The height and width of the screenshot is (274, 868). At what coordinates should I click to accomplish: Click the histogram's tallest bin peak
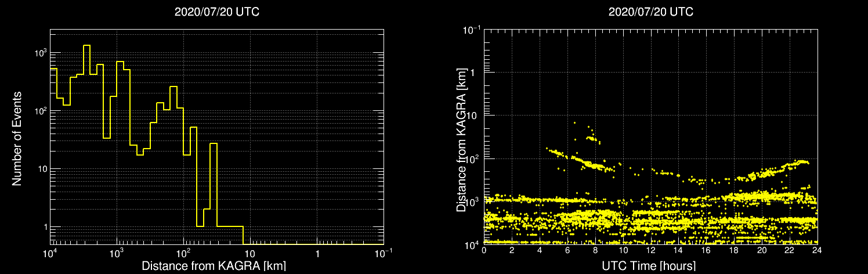point(86,45)
